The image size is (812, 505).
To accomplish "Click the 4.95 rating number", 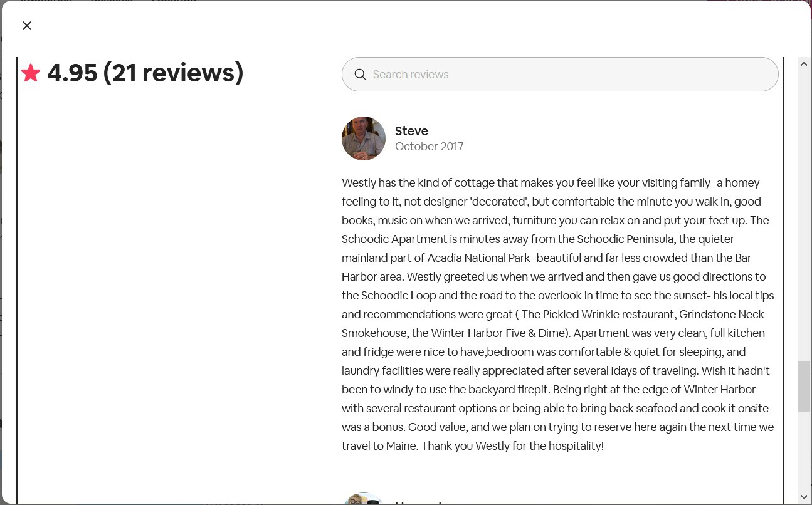I will [x=72, y=73].
